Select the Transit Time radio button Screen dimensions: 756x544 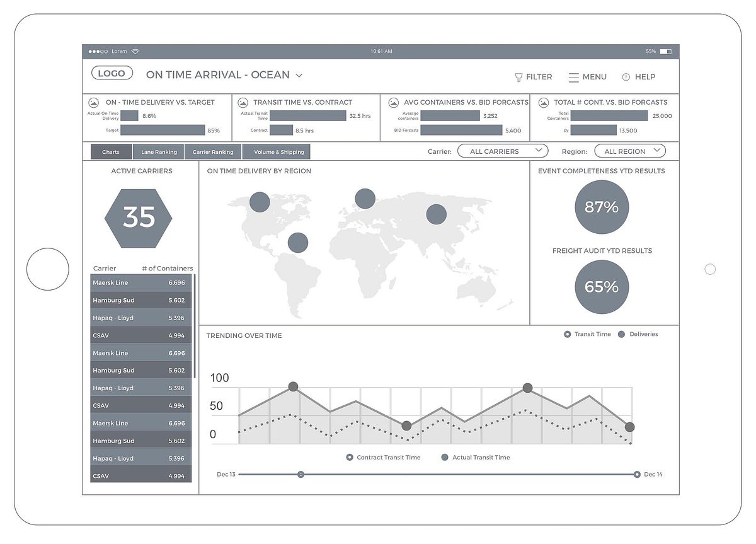pos(568,334)
